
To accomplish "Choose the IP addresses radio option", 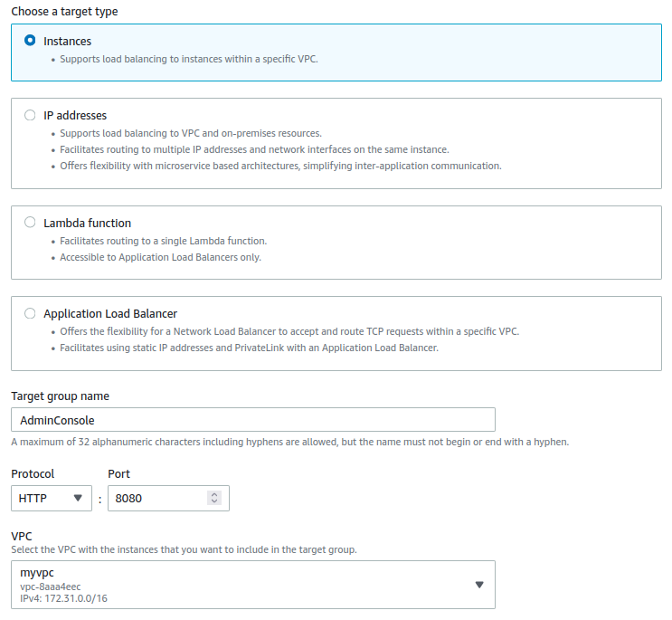I will (x=30, y=115).
